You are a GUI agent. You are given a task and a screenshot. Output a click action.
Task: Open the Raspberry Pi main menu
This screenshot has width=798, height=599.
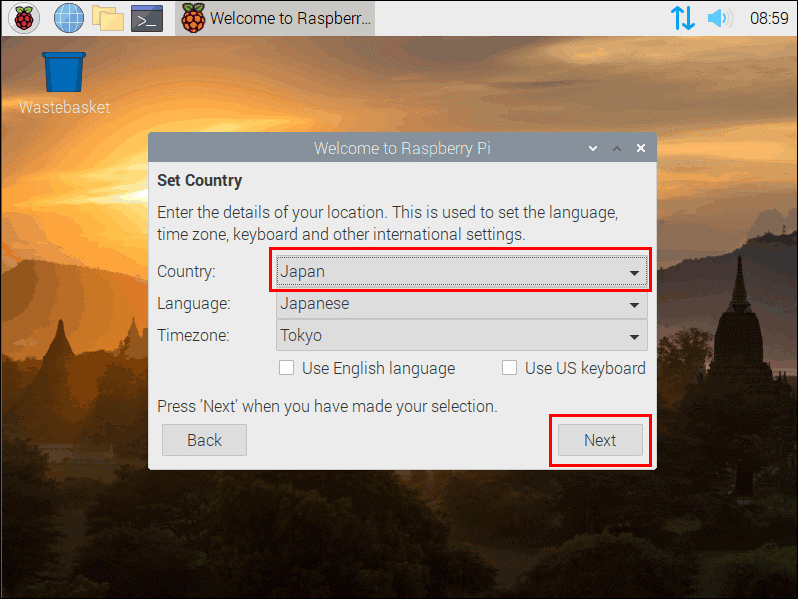[23, 18]
